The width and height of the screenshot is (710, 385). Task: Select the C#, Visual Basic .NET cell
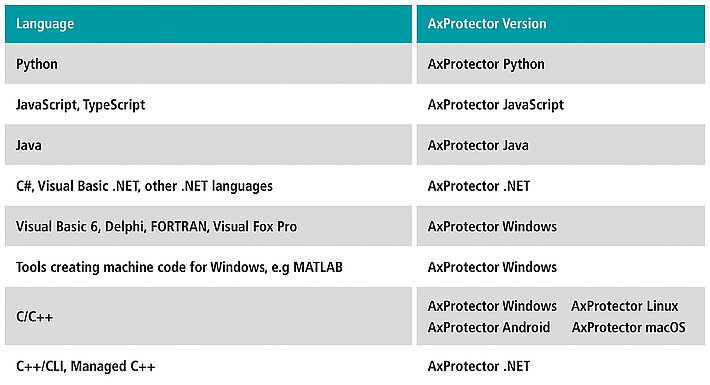208,186
